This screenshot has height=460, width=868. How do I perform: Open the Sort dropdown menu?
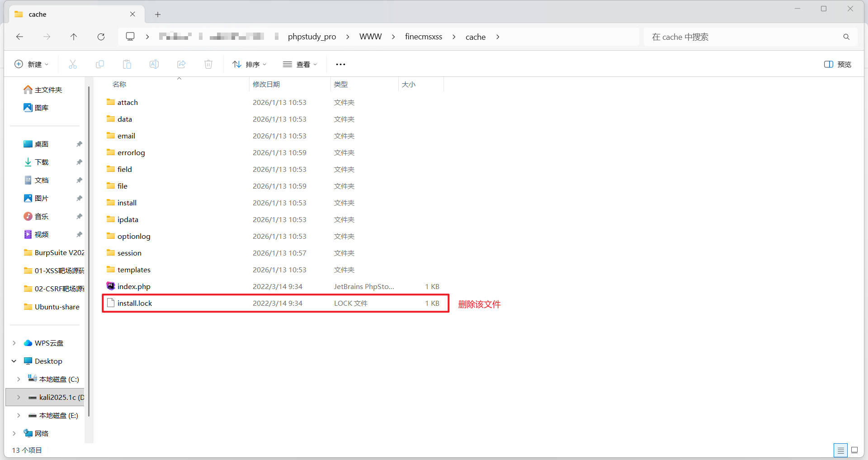click(249, 64)
